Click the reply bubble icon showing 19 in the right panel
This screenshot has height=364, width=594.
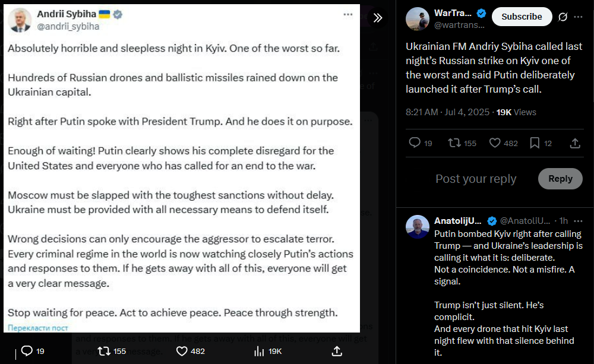(415, 143)
